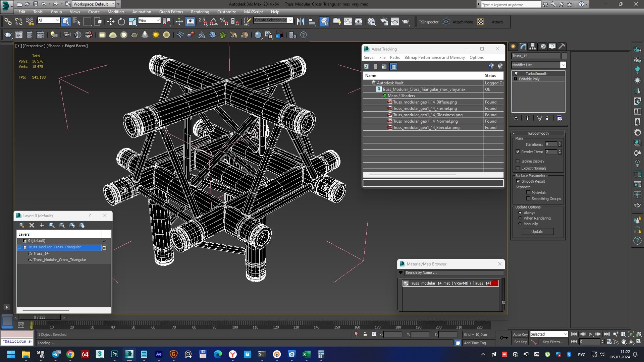Click the yellow sun light icon
This screenshot has height=362, width=644.
coord(156,35)
